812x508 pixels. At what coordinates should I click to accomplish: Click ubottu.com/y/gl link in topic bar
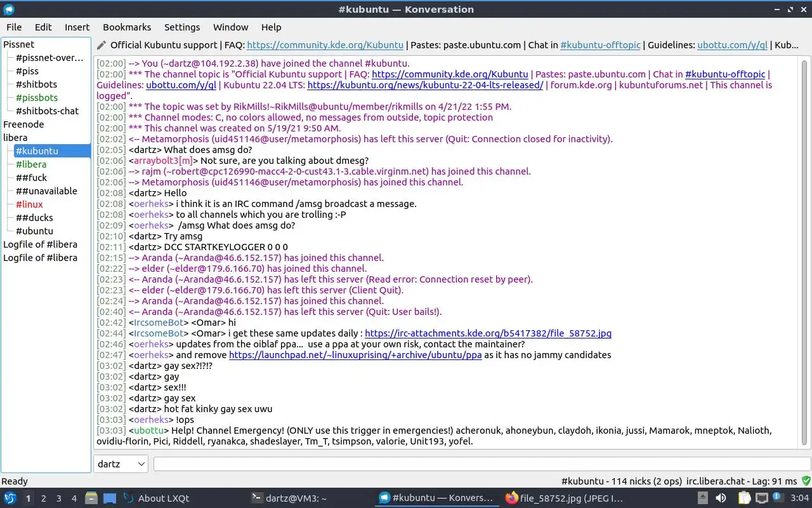[732, 45]
